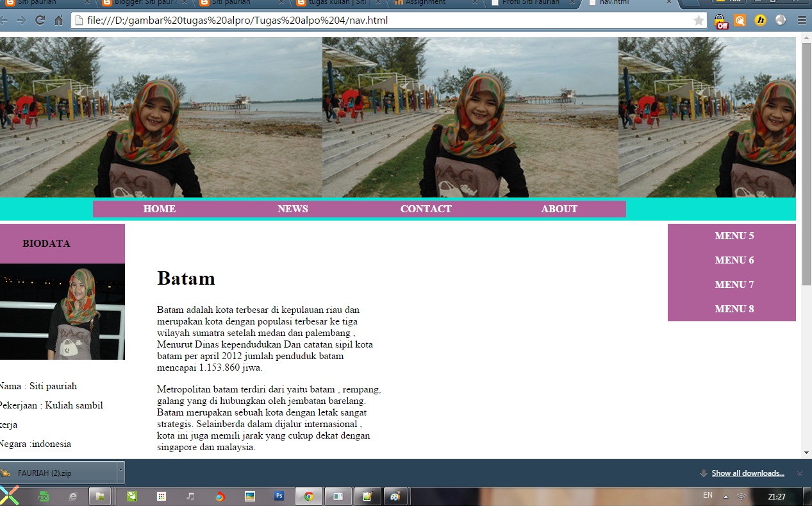Close the downloads bar with the X
The image size is (812, 513).
799,473
